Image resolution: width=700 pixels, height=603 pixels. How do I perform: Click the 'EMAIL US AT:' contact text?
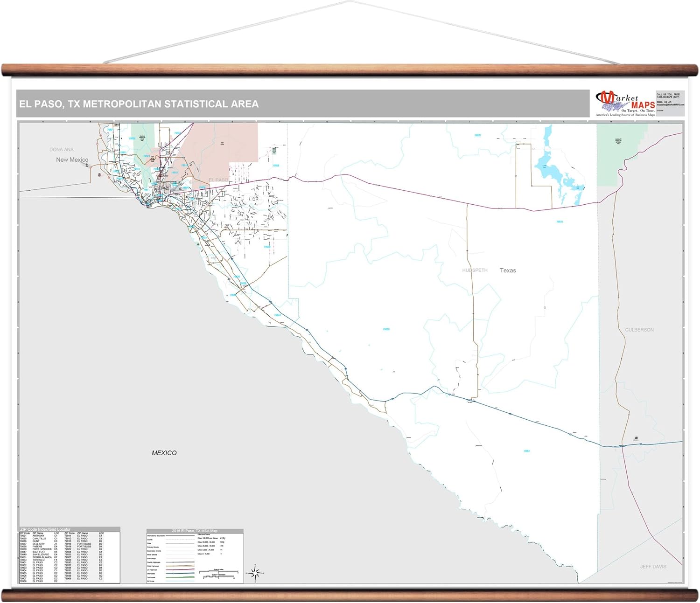click(664, 102)
